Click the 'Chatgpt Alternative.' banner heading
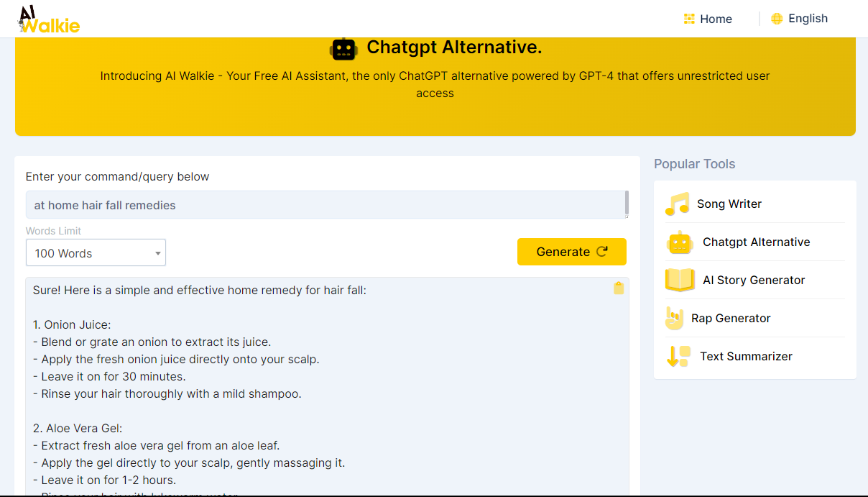 (454, 47)
